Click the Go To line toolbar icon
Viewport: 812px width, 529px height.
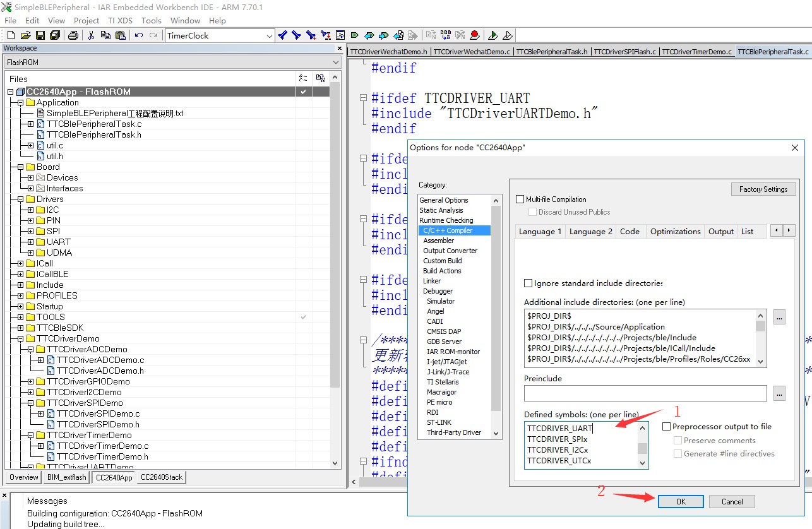pos(340,35)
